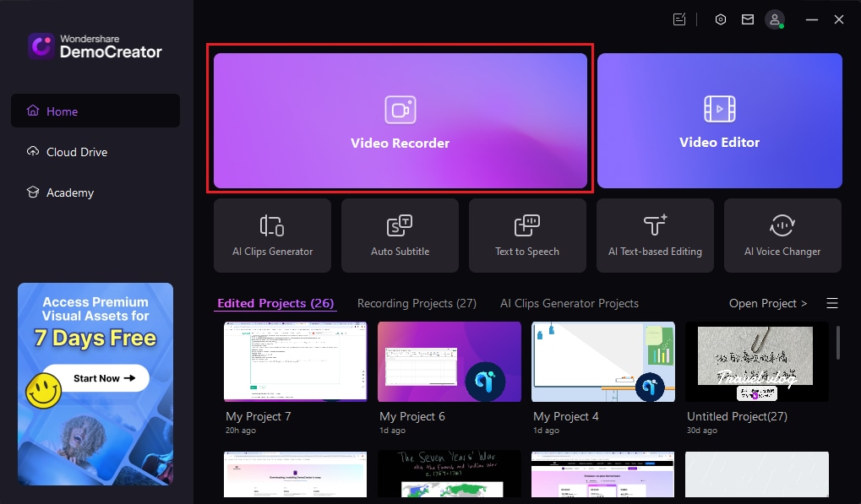861x504 pixels.
Task: Open Academy in sidebar
Action: pyautogui.click(x=95, y=192)
